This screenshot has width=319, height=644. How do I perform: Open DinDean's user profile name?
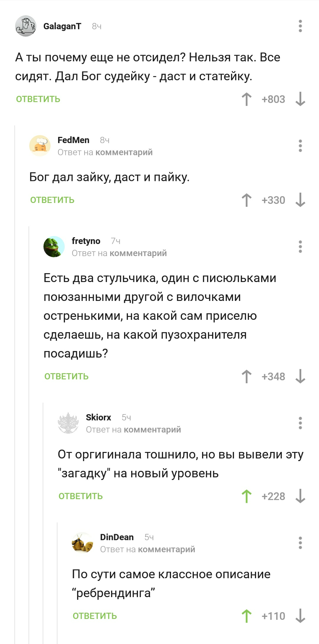(x=117, y=537)
